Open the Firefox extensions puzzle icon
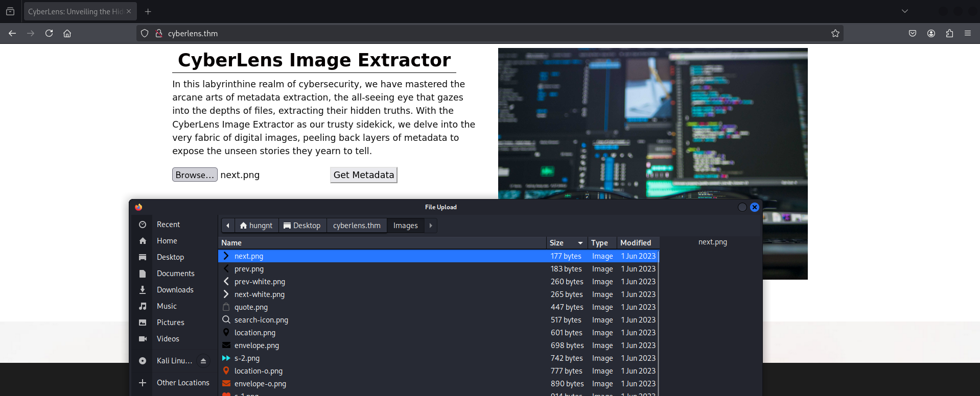 tap(949, 33)
